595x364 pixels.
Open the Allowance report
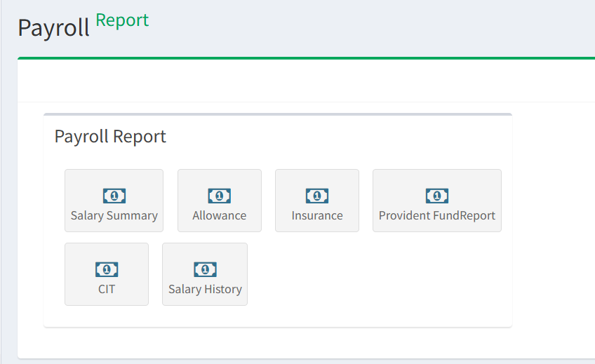click(x=220, y=201)
